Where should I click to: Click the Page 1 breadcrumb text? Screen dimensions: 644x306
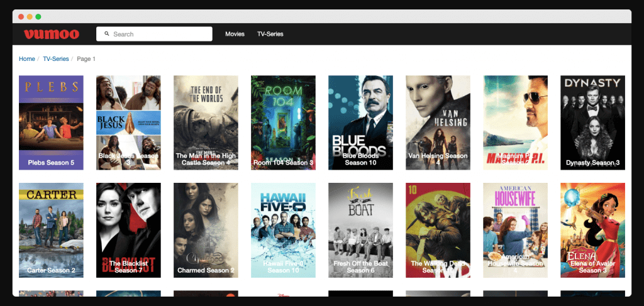[x=86, y=59]
